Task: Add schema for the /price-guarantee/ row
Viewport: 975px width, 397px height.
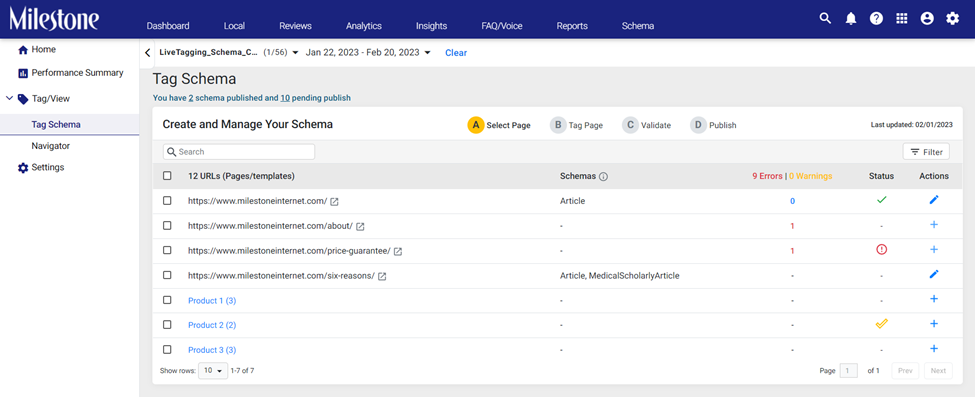Action: 934,250
